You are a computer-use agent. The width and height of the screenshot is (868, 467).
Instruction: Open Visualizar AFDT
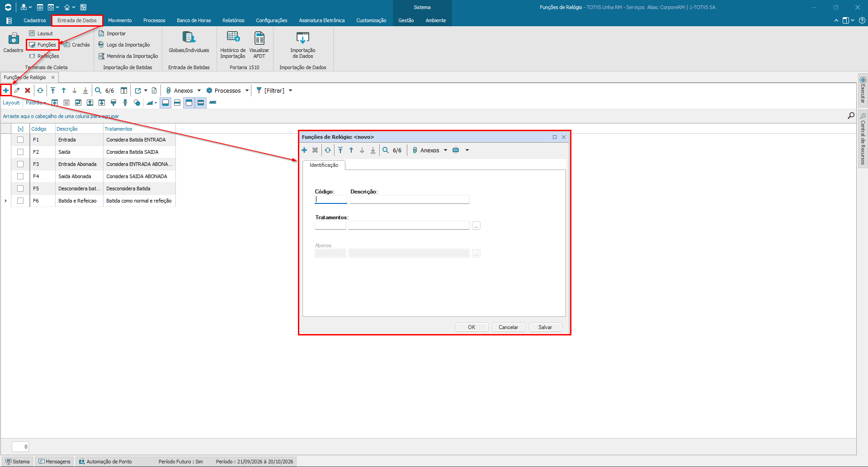tap(259, 45)
